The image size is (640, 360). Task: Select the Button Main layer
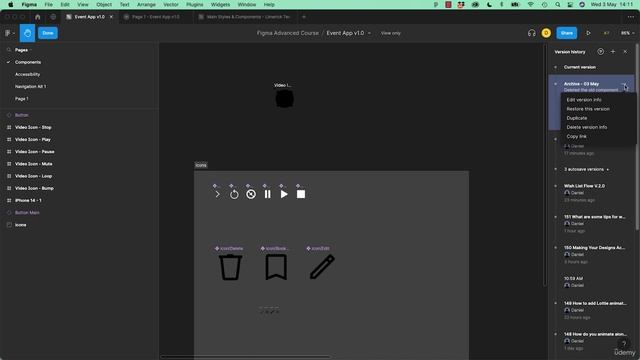tap(27, 213)
